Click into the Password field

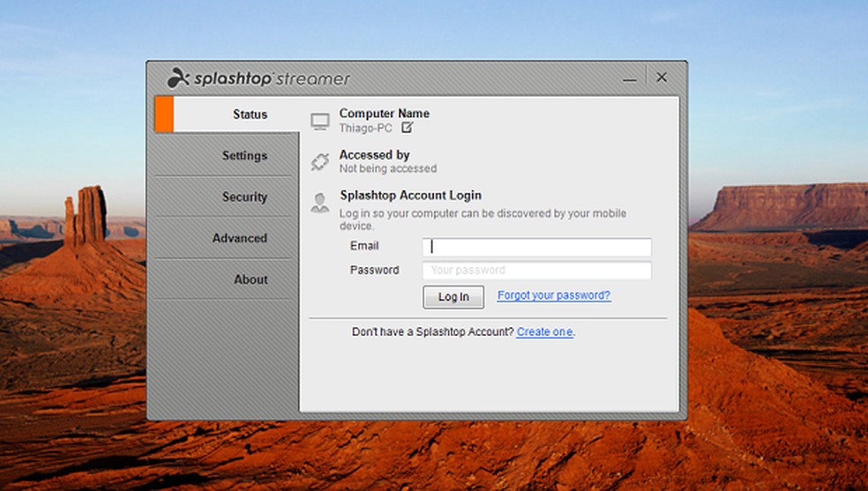[536, 271]
